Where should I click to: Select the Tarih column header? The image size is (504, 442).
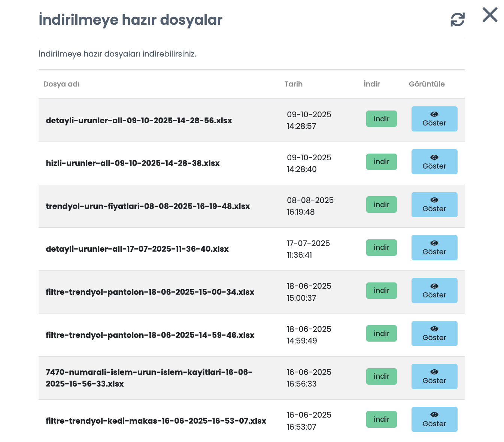(x=293, y=84)
